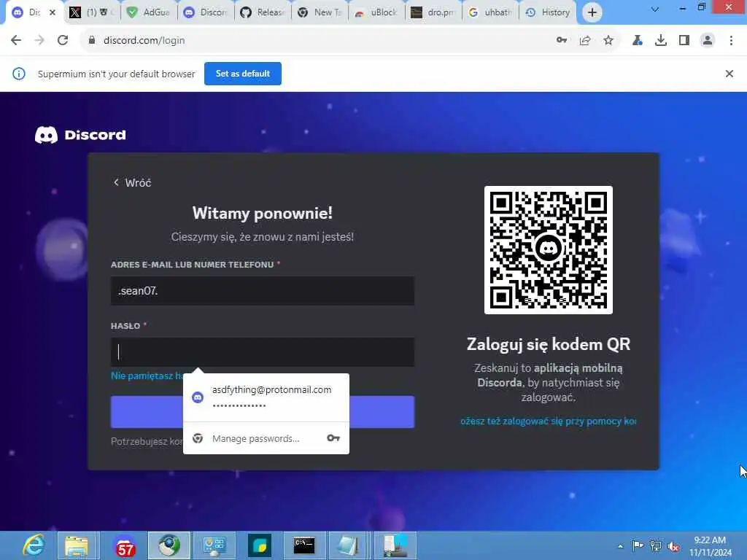The width and height of the screenshot is (747, 560).
Task: Focus the Hasło password field
Action: pos(263,352)
